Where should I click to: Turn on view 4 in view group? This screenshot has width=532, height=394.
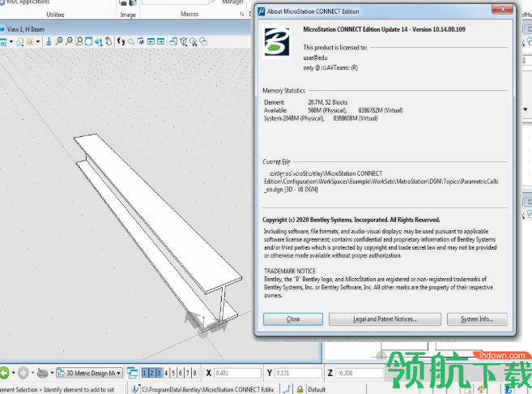(166, 373)
